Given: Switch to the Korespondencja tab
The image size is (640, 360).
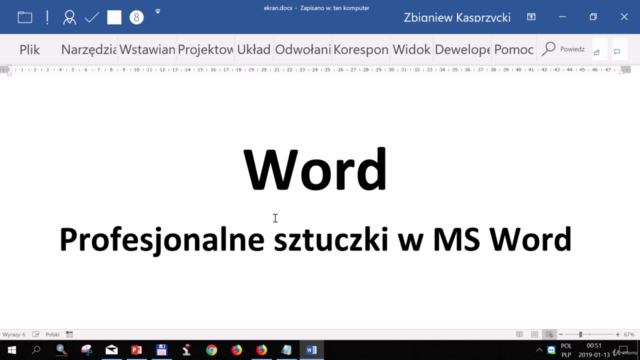Looking at the screenshot, I should click(361, 49).
